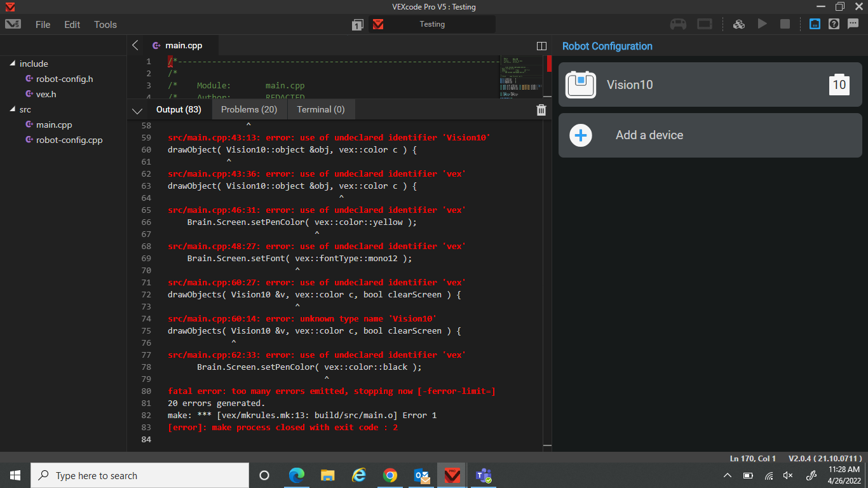The width and height of the screenshot is (868, 488).
Task: Open Internet Explorer from taskbar
Action: tap(359, 475)
